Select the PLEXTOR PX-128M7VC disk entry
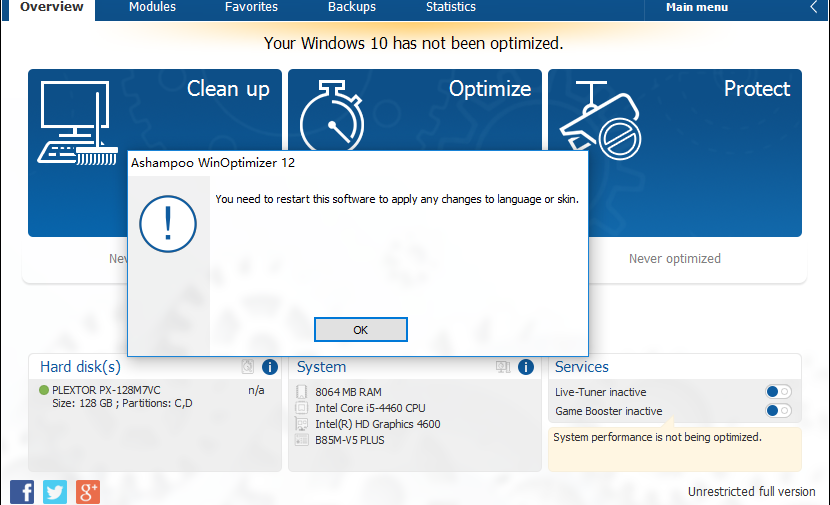The height and width of the screenshot is (505, 830). click(x=106, y=390)
